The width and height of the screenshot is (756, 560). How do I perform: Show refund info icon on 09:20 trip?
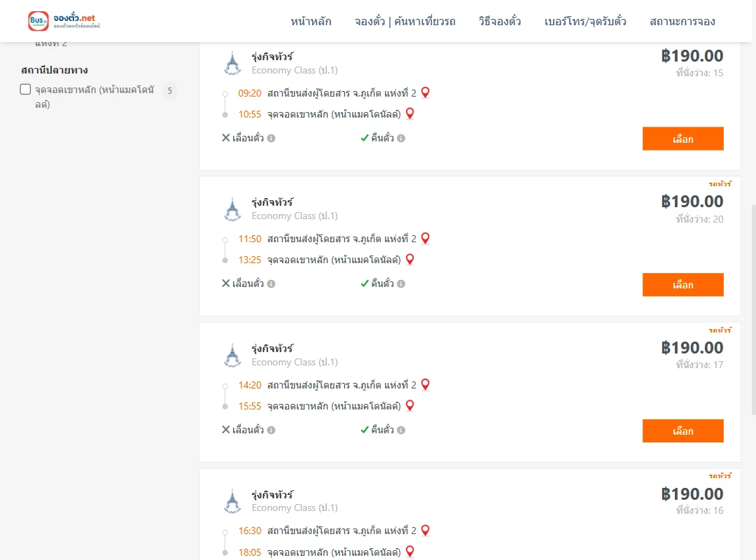coord(401,139)
